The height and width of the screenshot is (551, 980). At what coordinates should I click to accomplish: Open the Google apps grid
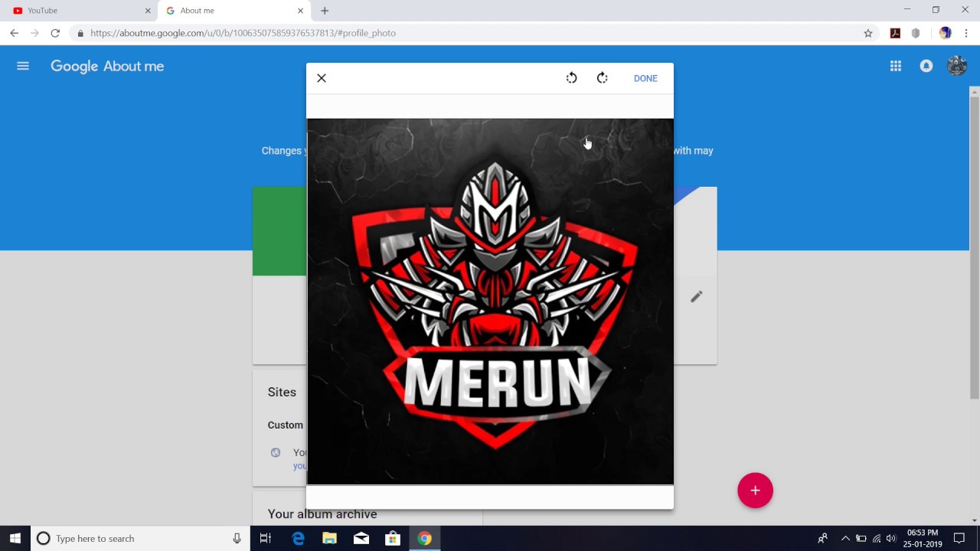[895, 66]
